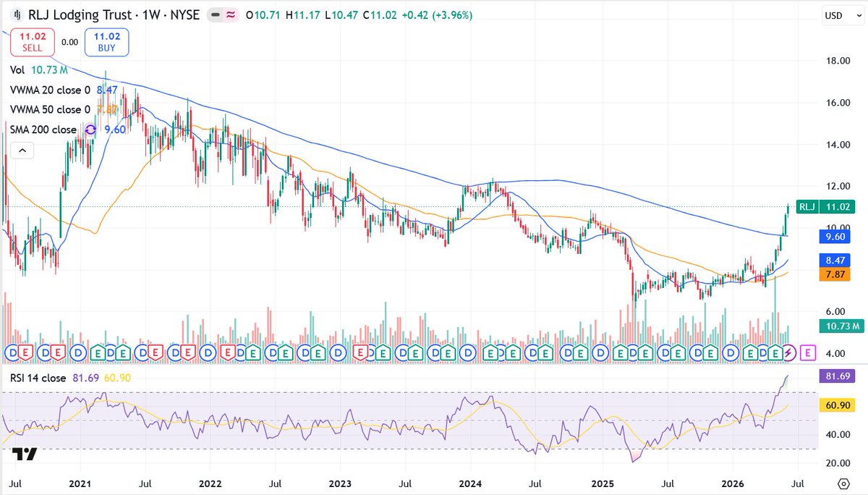Click the green 10.73 M volume tag
The width and height of the screenshot is (868, 495).
(x=841, y=326)
